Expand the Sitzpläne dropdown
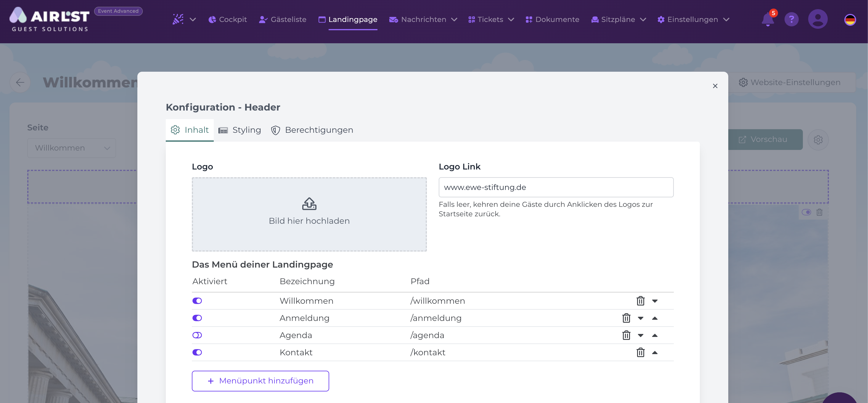868x403 pixels. click(x=618, y=20)
